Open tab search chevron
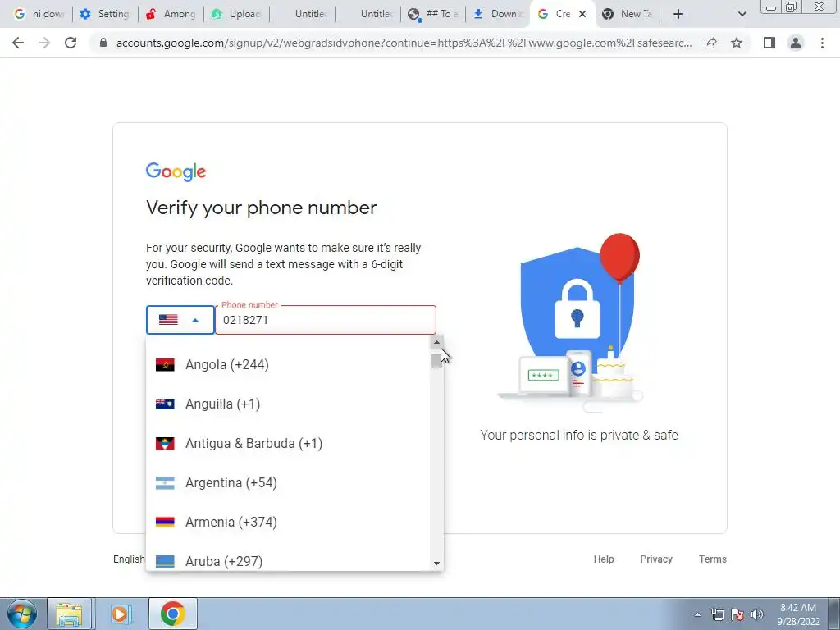840x630 pixels. (x=742, y=14)
